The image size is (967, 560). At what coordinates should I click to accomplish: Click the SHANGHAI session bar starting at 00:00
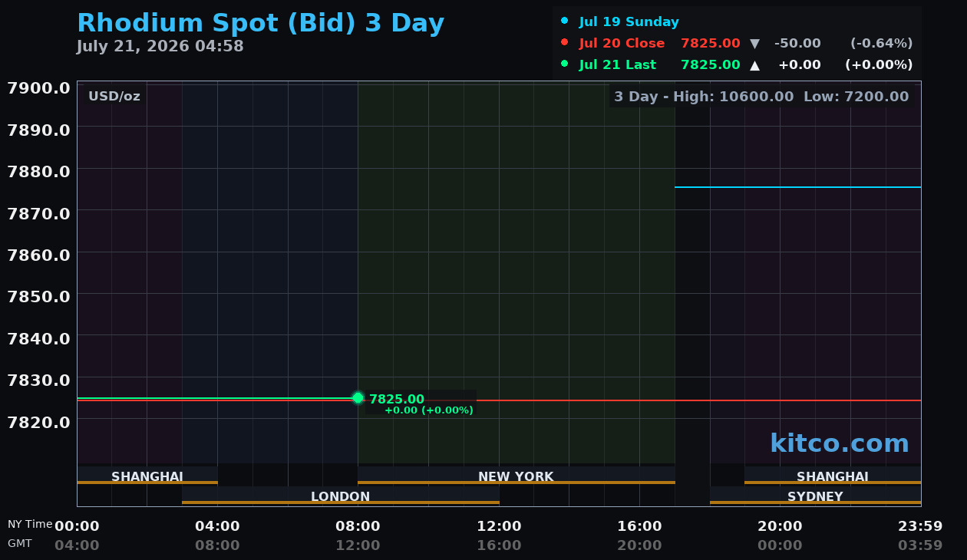point(147,476)
